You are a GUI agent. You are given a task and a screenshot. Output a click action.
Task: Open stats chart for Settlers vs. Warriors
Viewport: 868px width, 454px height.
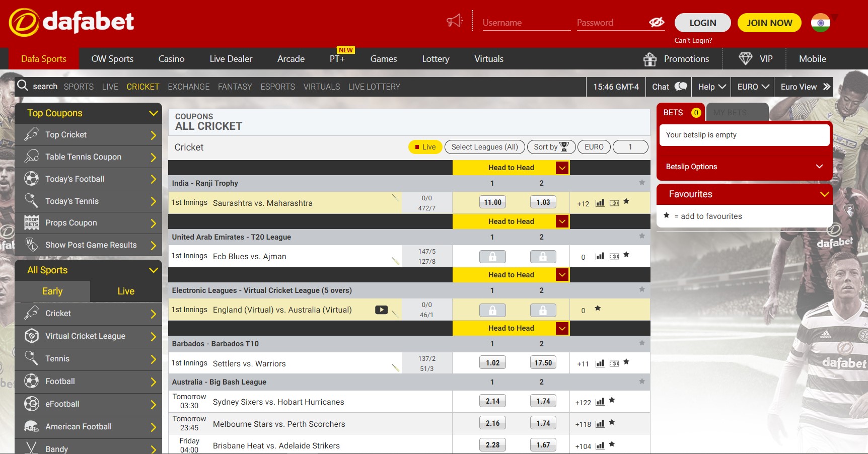(600, 363)
